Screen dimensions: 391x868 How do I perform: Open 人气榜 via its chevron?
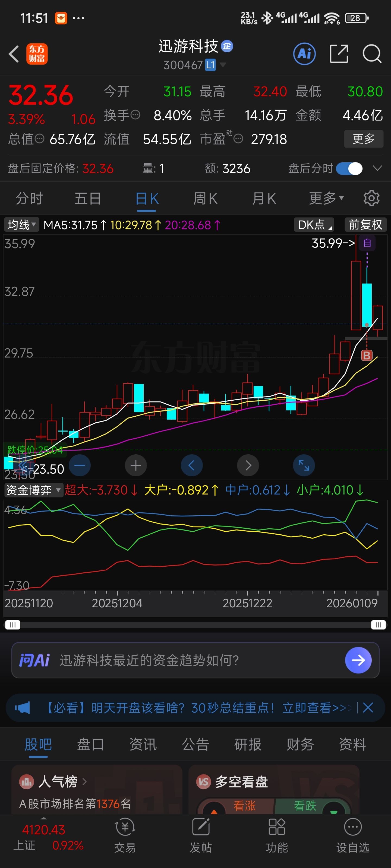coord(84,781)
